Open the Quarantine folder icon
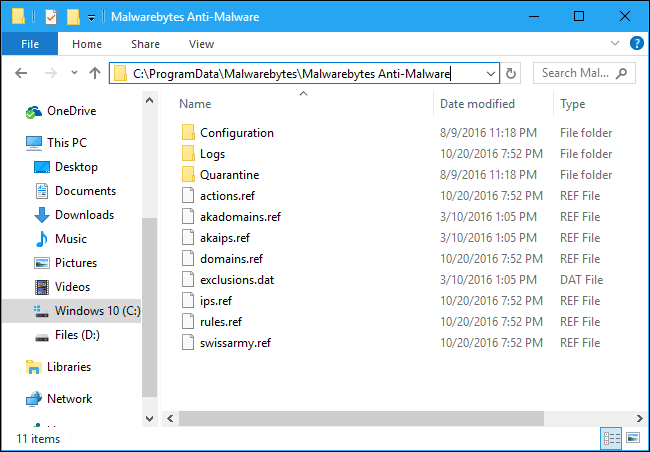 point(187,175)
